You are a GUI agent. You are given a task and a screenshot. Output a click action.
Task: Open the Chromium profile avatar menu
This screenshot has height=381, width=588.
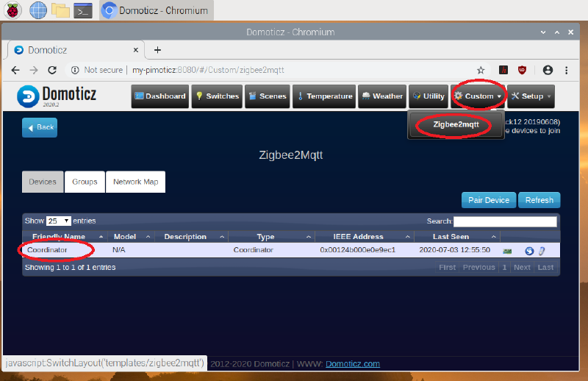pos(548,70)
